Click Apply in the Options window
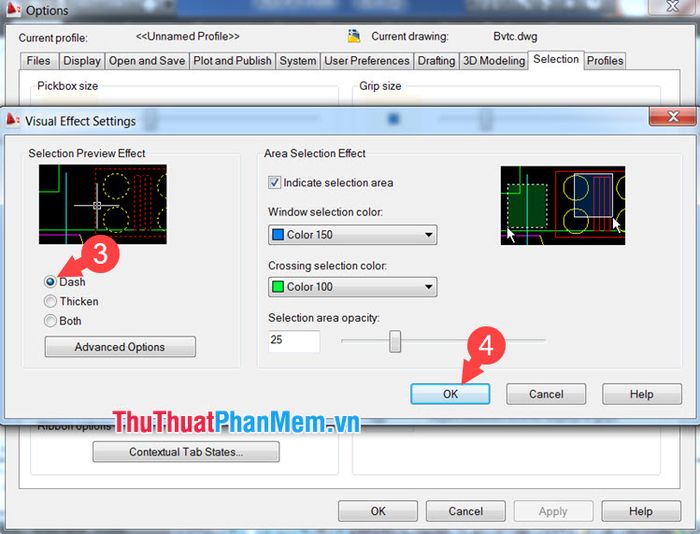Image resolution: width=700 pixels, height=534 pixels. pos(553,511)
